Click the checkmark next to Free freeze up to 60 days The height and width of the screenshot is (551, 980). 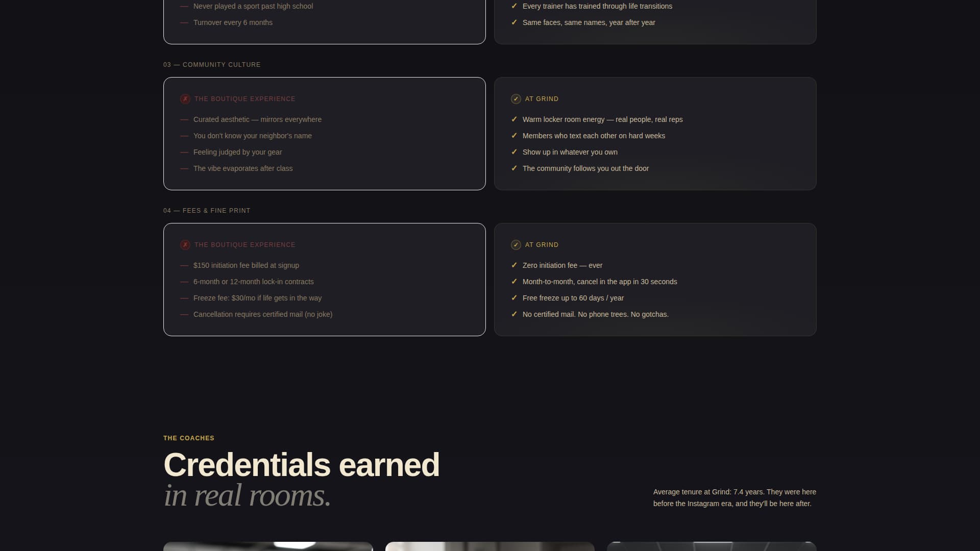click(514, 298)
